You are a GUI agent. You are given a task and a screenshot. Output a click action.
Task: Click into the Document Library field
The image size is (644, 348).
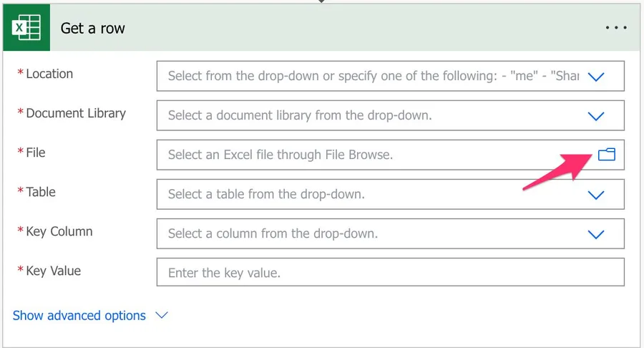[372, 115]
